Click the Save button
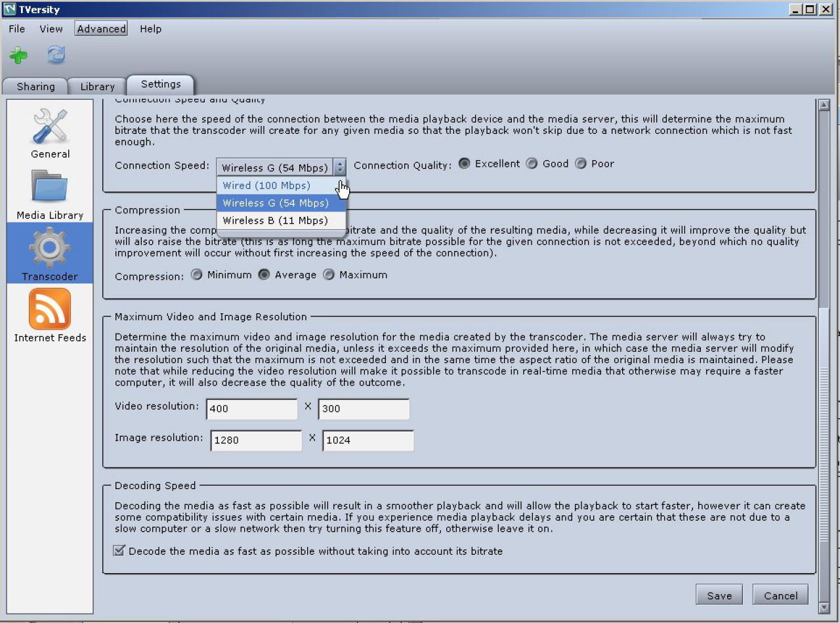 [x=719, y=595]
